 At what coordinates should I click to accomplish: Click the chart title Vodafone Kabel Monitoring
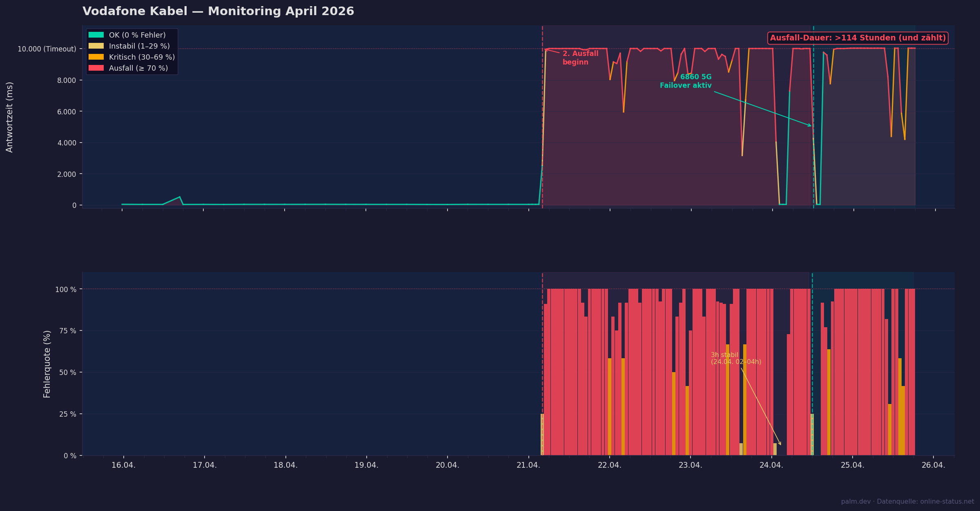tap(218, 11)
